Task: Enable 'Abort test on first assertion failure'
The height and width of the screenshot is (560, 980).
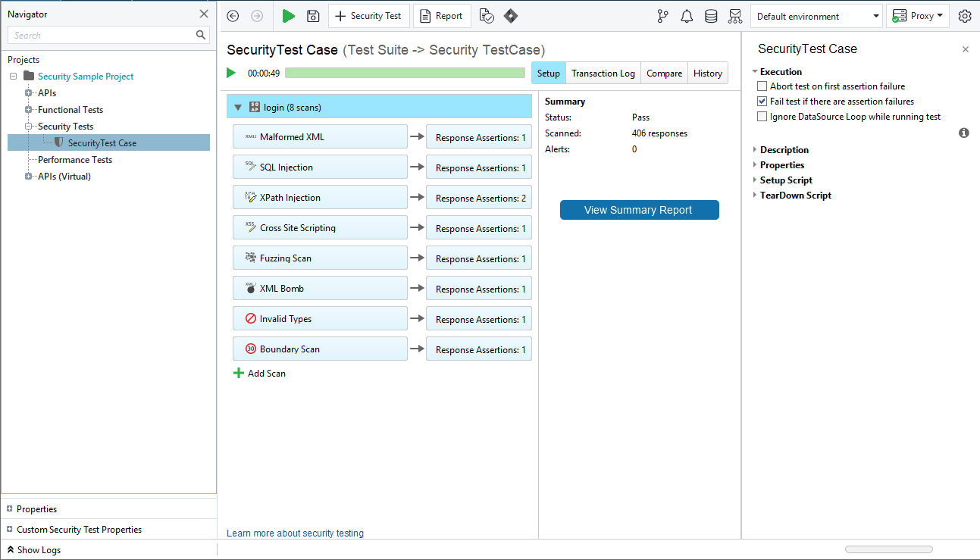Action: tap(762, 86)
